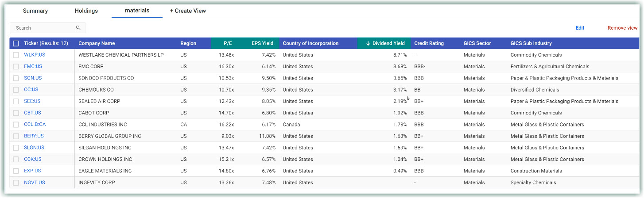This screenshot has height=198, width=644.
Task: Check the CBT:US row checkbox
Action: click(x=16, y=113)
